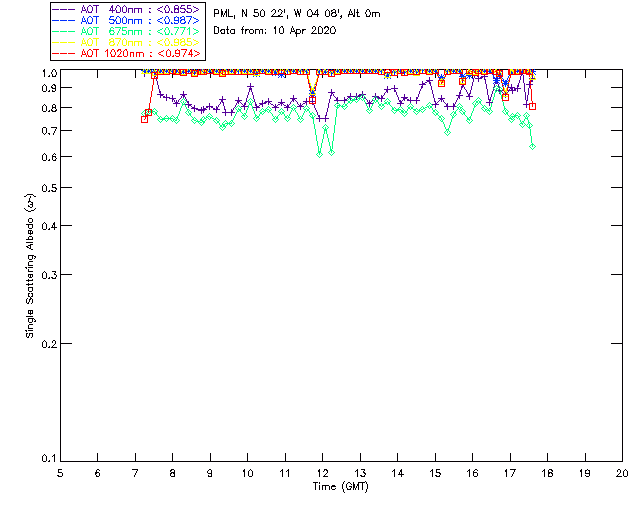This screenshot has width=640, height=512.
Task: Click the 1.0 y-axis tick label
Action: tap(49, 73)
